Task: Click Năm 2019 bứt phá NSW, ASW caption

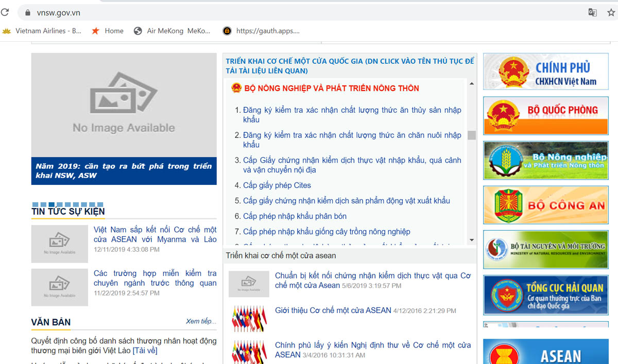Action: click(124, 171)
